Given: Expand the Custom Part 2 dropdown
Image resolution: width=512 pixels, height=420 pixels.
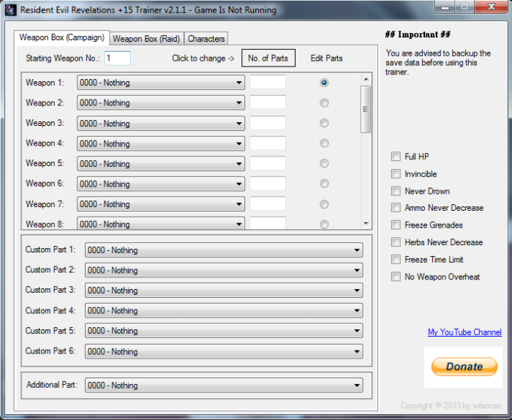Looking at the screenshot, I should point(224,271).
